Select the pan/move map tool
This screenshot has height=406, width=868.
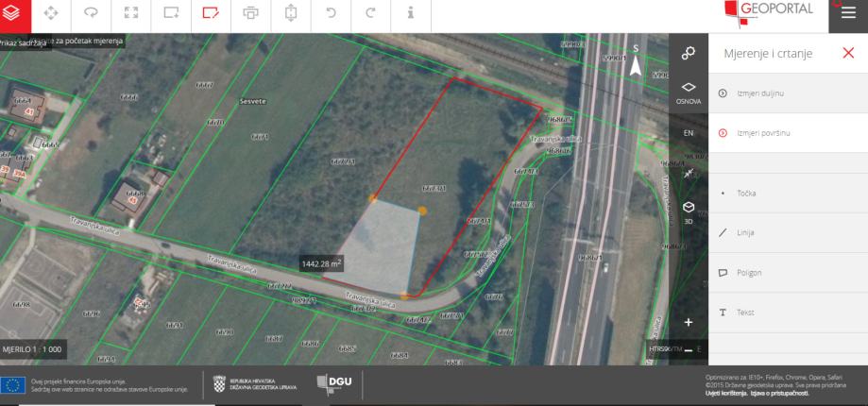click(51, 13)
